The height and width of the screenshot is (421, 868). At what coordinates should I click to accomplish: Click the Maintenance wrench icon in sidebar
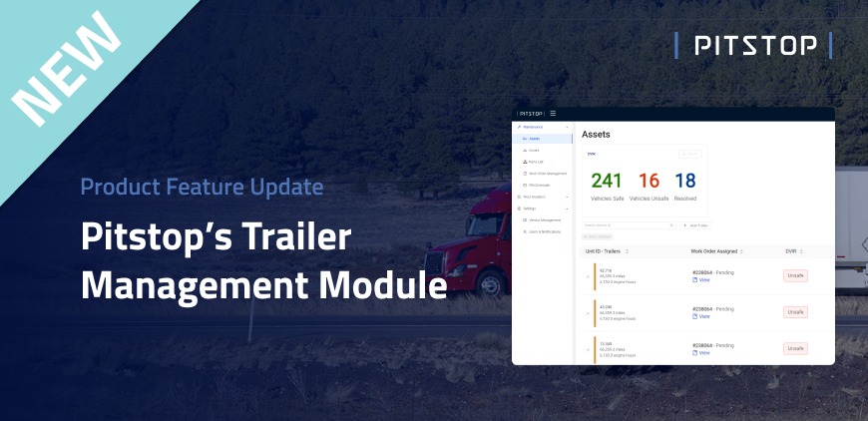coord(519,128)
